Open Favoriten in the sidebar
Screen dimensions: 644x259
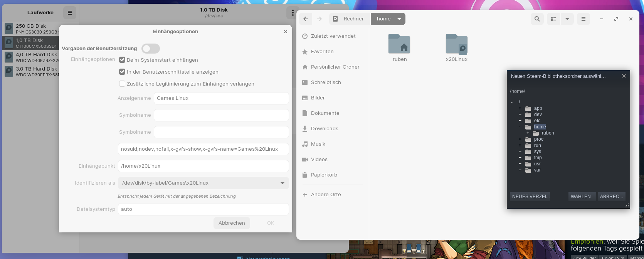(333, 52)
